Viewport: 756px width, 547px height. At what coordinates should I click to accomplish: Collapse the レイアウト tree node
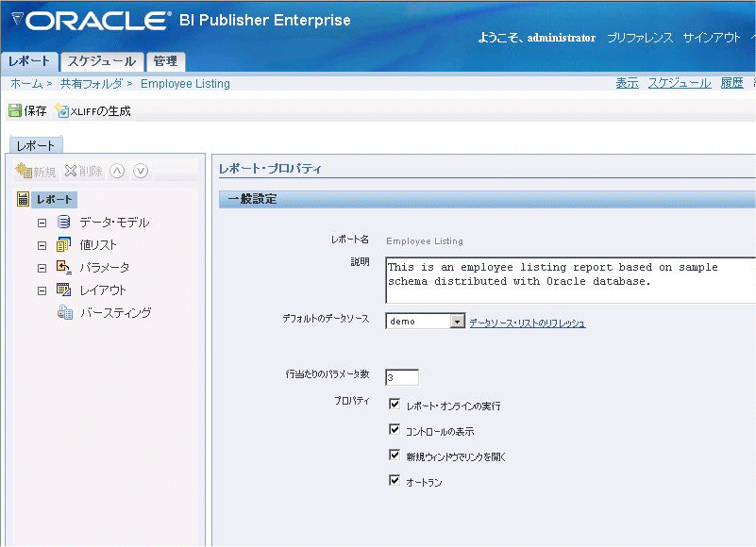pyautogui.click(x=42, y=290)
